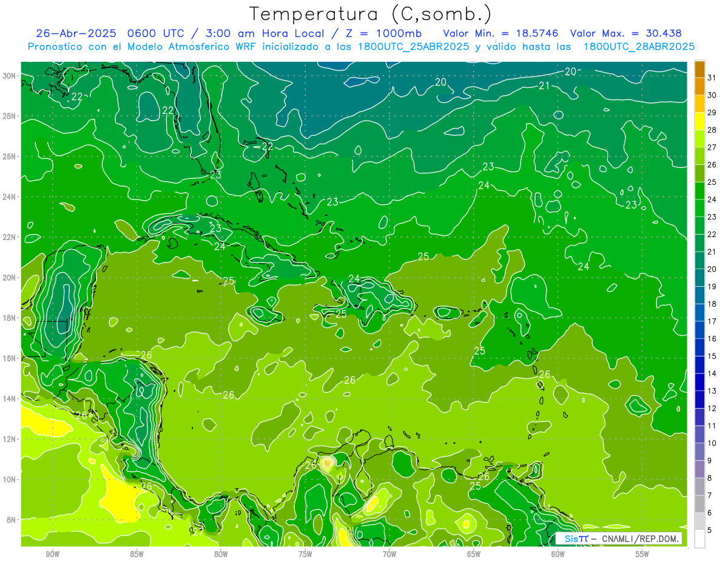Select the "Z = 1000mb" level label
Screen dimensions: 728x562
384,33
